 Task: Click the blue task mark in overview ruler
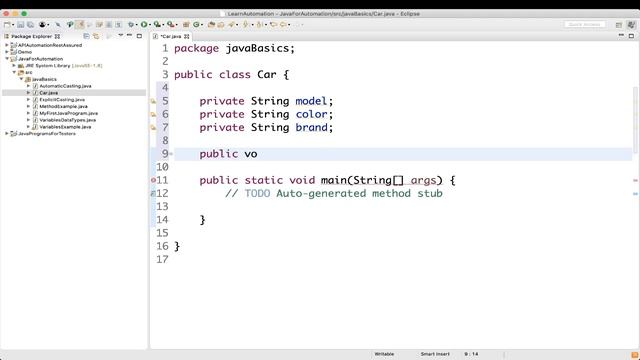(x=636, y=194)
